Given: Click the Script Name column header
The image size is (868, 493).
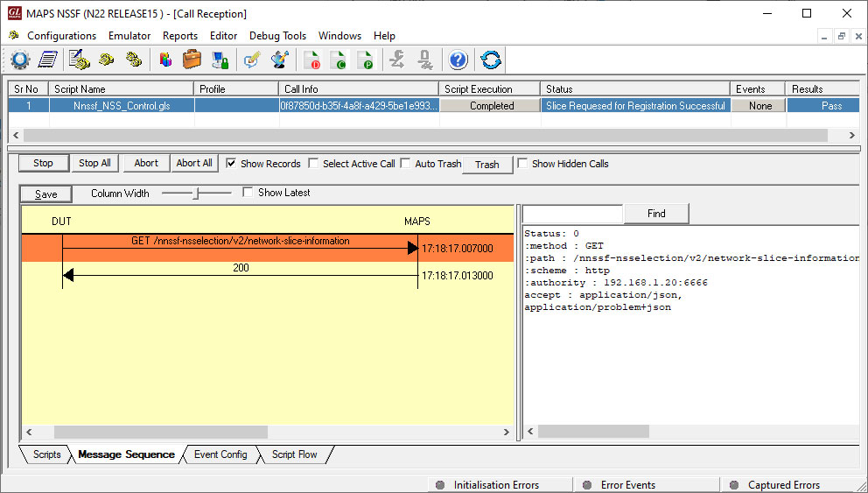Looking at the screenshot, I should coord(122,88).
